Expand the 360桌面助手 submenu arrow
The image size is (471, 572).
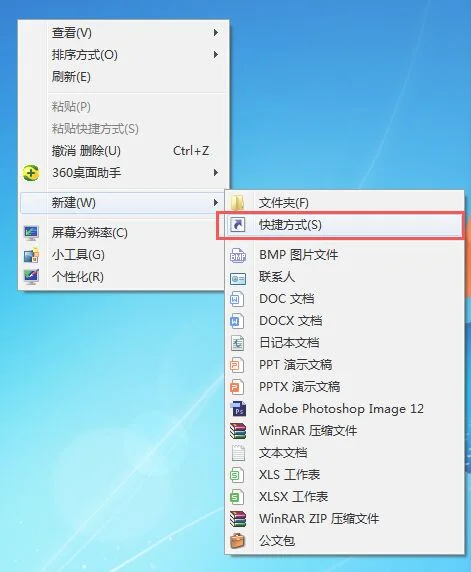(216, 173)
